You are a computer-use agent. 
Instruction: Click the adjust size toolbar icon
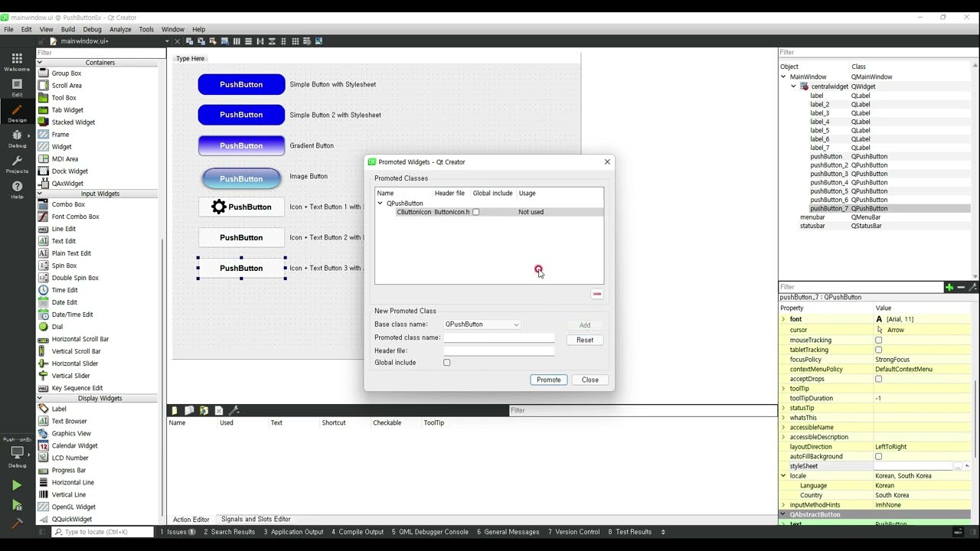coord(318,41)
